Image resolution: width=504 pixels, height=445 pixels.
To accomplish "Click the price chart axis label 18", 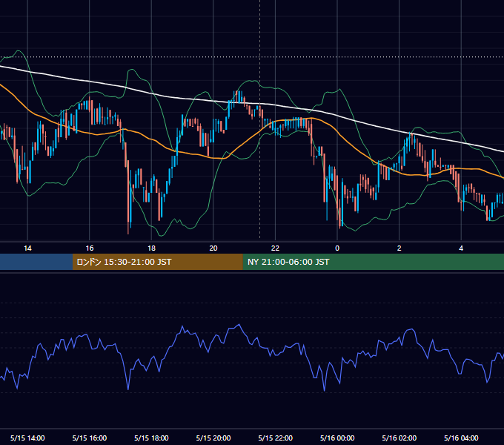I will click(151, 248).
